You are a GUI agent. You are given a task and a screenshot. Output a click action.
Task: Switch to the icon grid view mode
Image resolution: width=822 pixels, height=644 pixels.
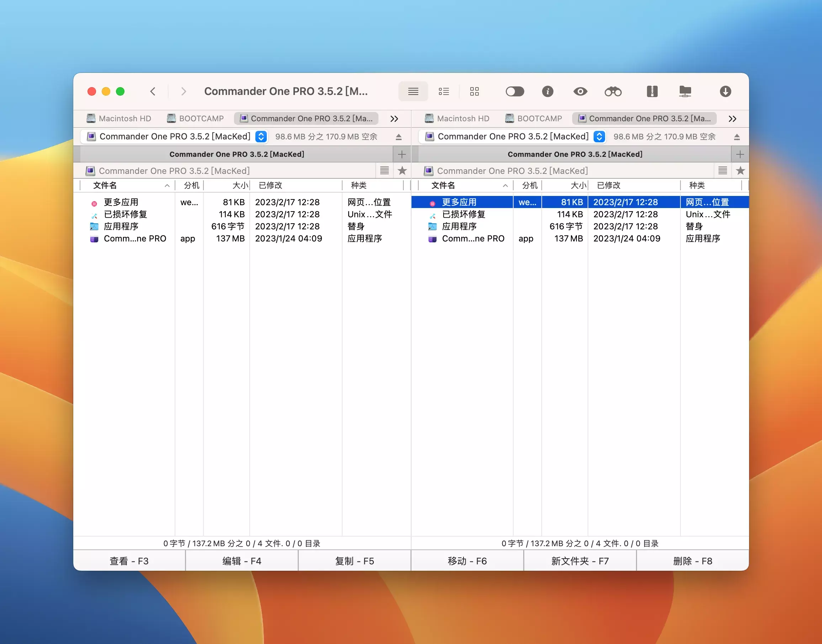pos(474,92)
